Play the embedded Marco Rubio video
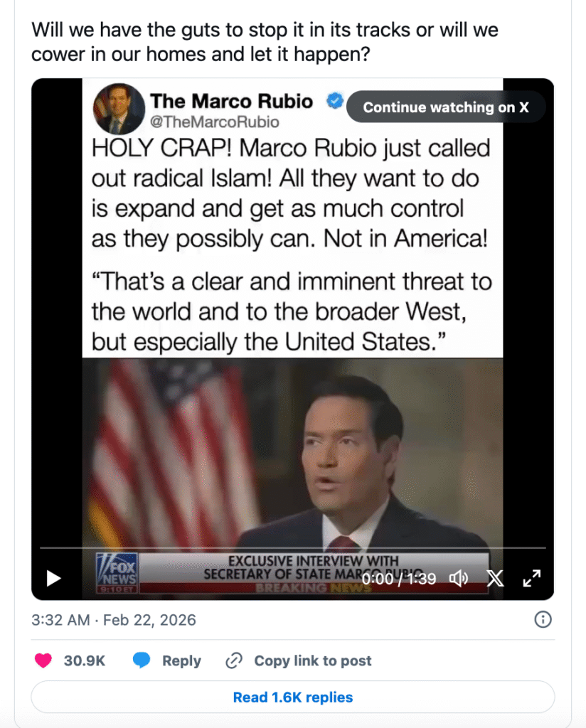The width and height of the screenshot is (586, 728). 54,578
